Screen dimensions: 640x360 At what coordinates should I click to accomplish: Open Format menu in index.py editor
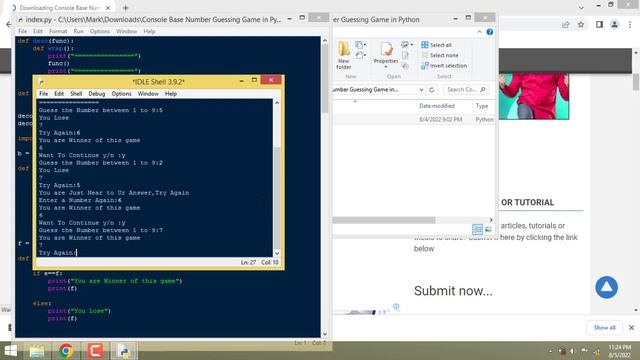[58, 31]
